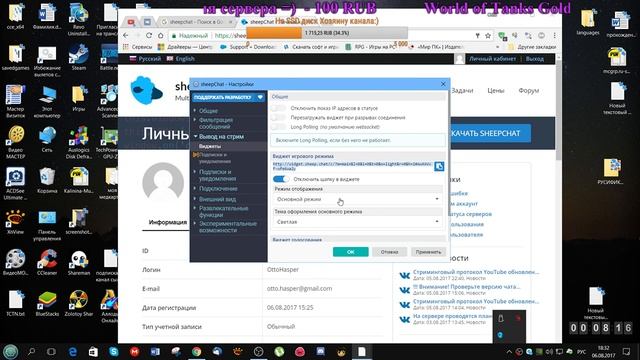Click 'Отмена' button in settings

pos(389,252)
